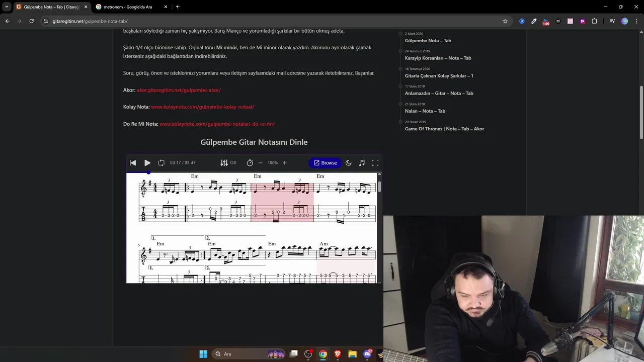This screenshot has height=362, width=644.
Task: Click the playback progress bar handle
Action: click(x=148, y=172)
